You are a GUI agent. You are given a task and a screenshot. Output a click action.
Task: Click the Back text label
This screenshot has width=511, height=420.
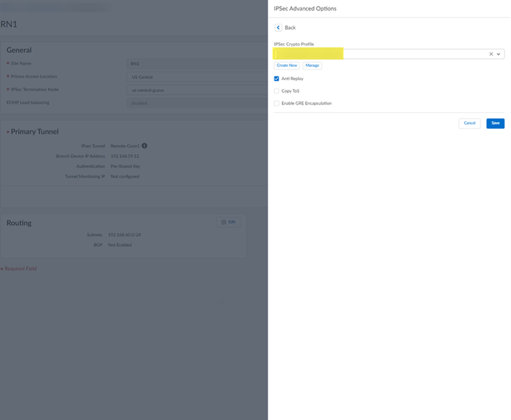click(x=290, y=28)
